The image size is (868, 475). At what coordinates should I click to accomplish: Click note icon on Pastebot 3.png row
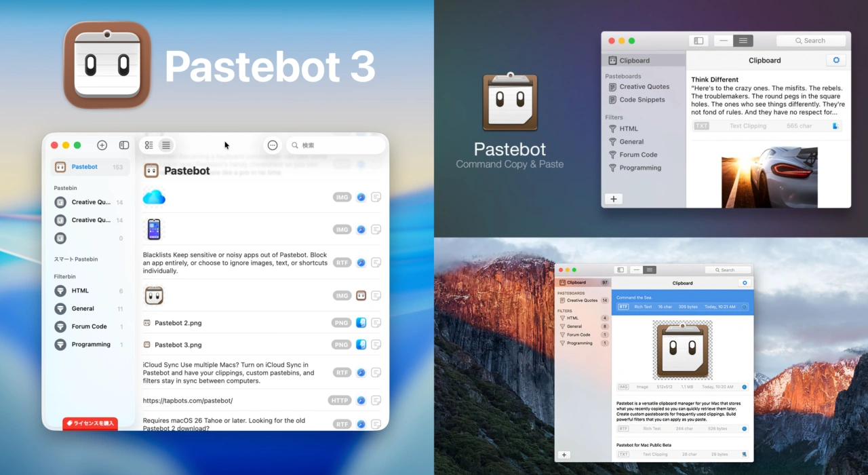pos(376,345)
